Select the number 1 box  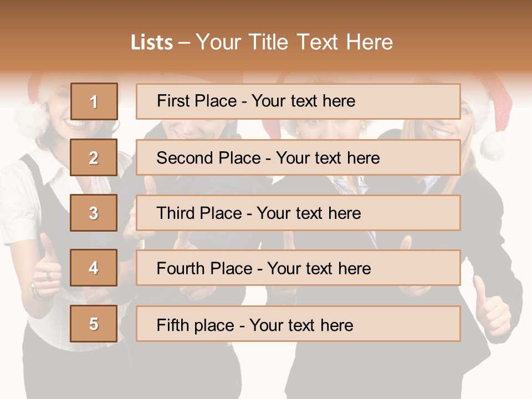click(x=94, y=101)
